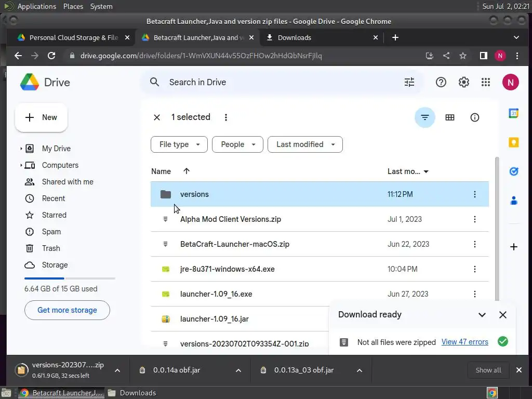Open search filter options icon
This screenshot has width=532, height=399.
409,82
